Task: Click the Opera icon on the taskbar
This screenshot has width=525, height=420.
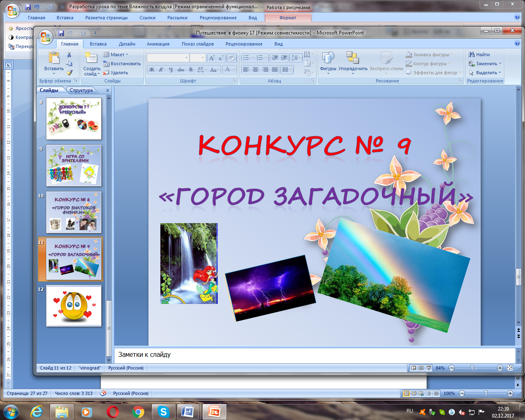Action: (x=112, y=411)
